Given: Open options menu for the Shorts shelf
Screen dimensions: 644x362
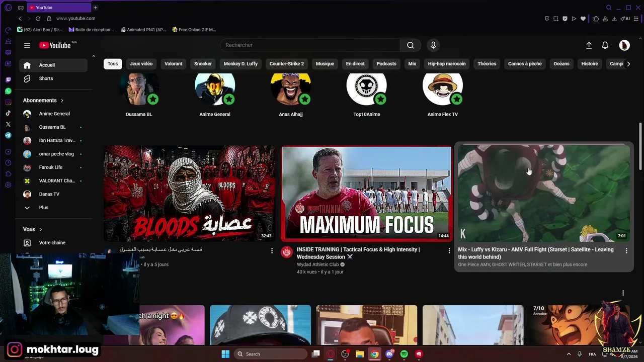Looking at the screenshot, I should point(623,293).
